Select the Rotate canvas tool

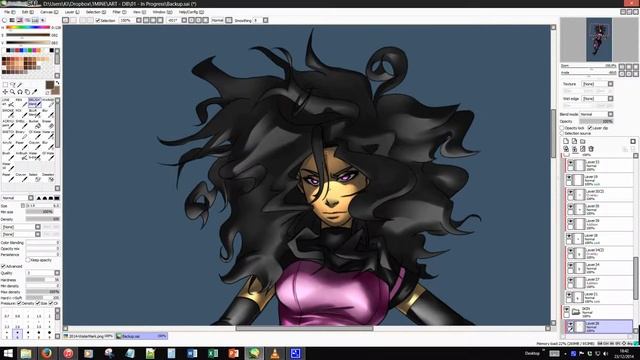[20, 92]
